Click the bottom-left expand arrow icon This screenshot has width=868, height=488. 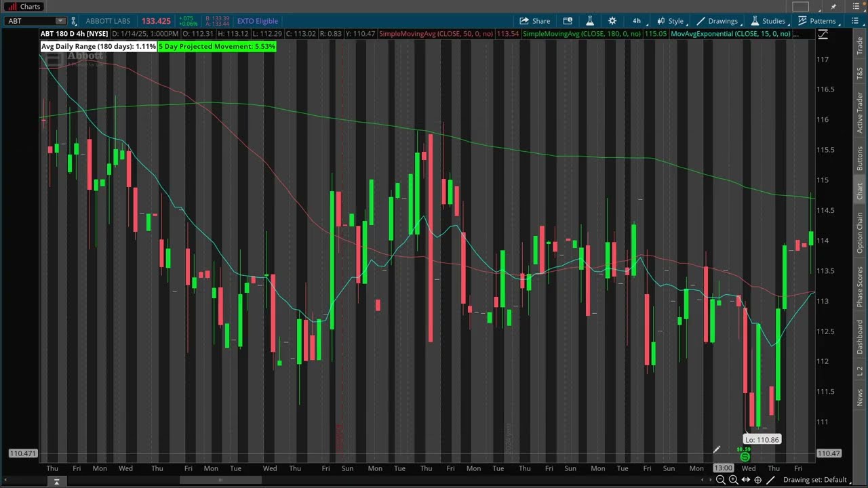point(56,481)
